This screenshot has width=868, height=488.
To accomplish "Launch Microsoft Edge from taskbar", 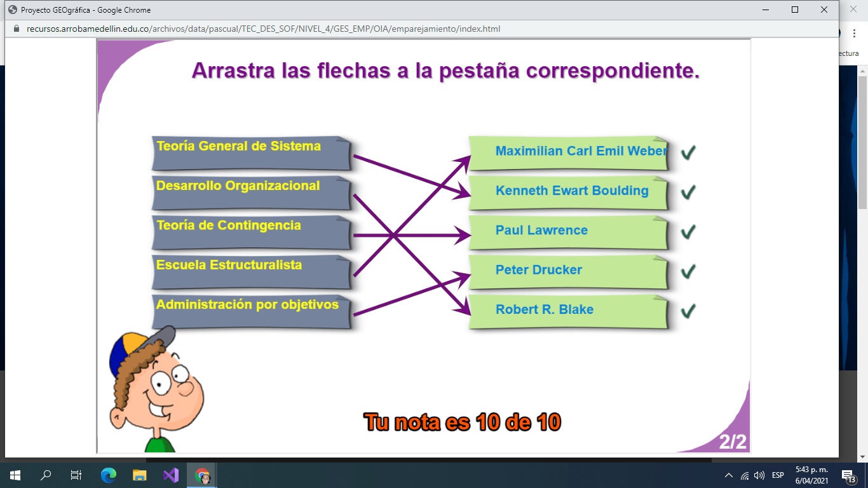I will (x=109, y=475).
